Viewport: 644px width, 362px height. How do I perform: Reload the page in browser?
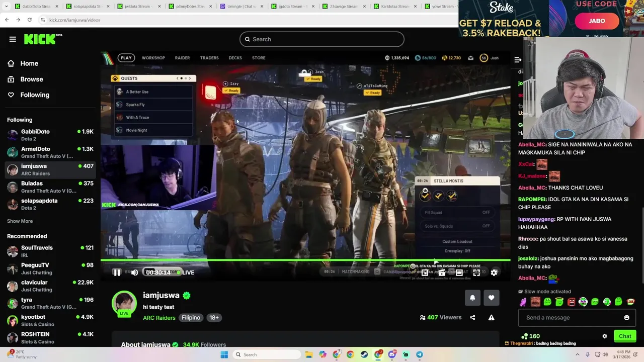click(29, 20)
